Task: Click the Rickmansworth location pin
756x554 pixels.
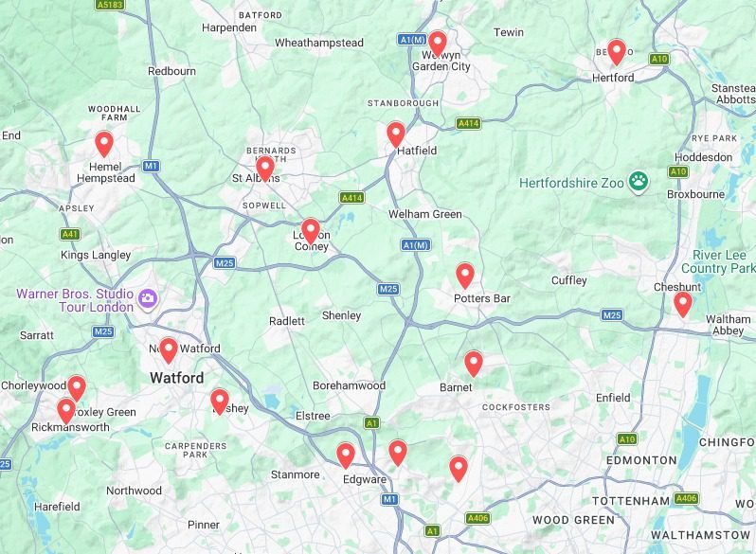Action: coord(66,411)
